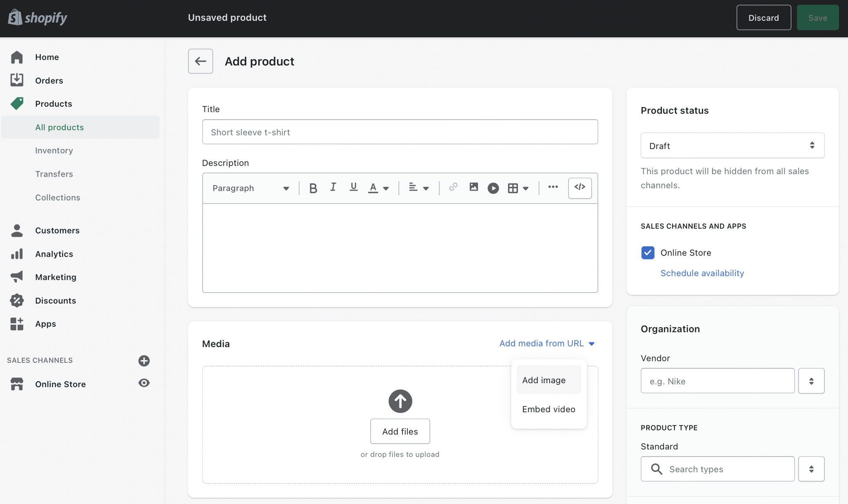Open the HTML code view button
This screenshot has width=848, height=504.
[579, 188]
